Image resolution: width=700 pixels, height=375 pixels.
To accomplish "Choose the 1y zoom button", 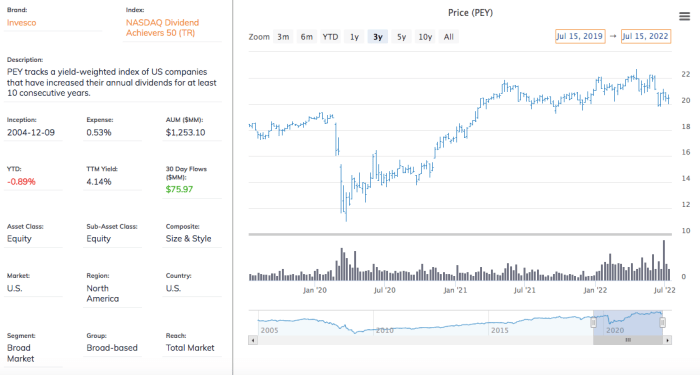I will click(354, 37).
